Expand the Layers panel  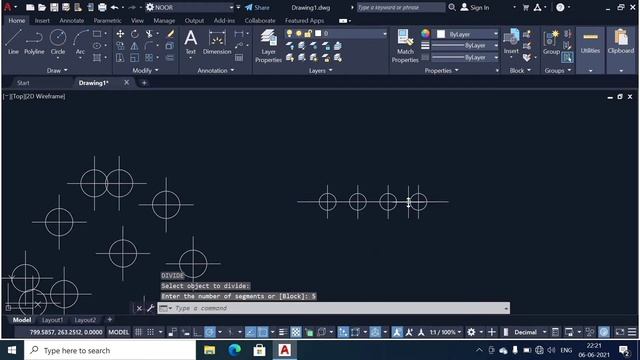[320, 71]
